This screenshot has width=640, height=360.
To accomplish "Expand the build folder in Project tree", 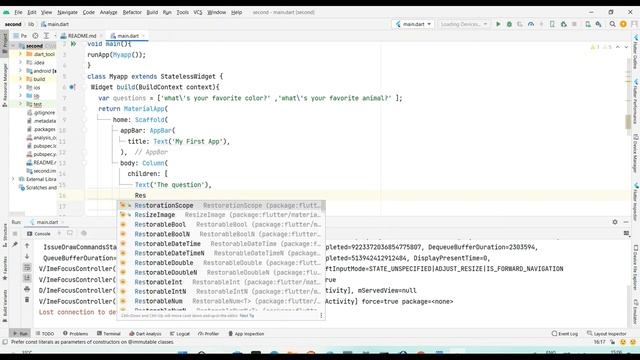I will (20, 79).
